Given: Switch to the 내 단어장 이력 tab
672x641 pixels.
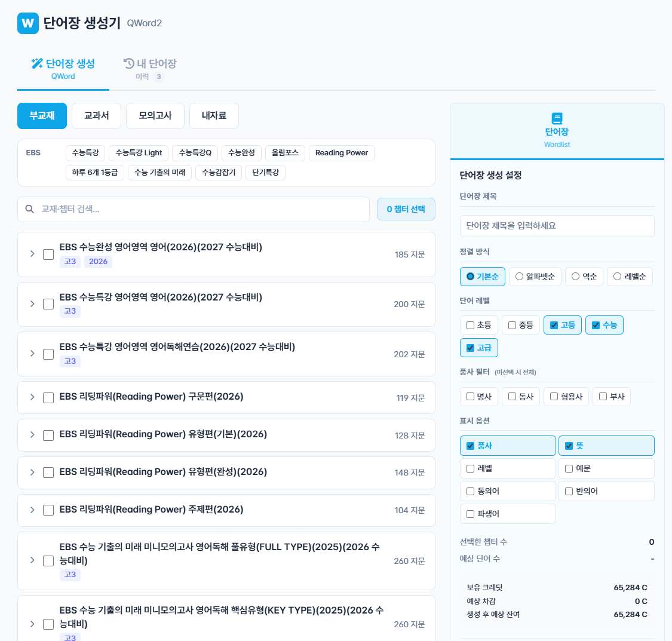Looking at the screenshot, I should (x=150, y=69).
